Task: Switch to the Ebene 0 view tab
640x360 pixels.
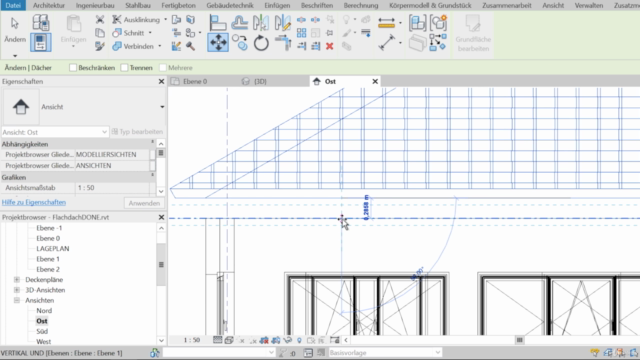Action: click(x=195, y=82)
